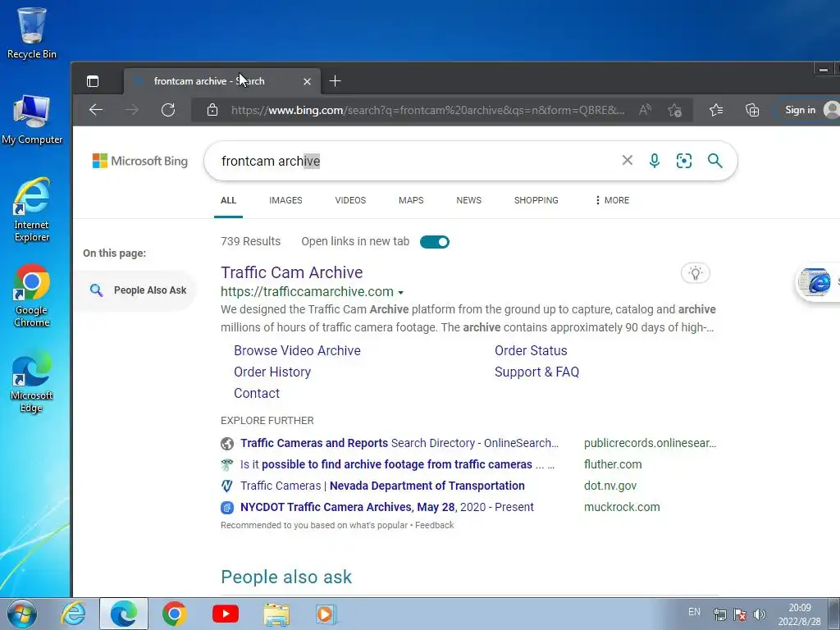Screen dimensions: 840x630
Task: Go back to the previous page
Action: (x=96, y=110)
